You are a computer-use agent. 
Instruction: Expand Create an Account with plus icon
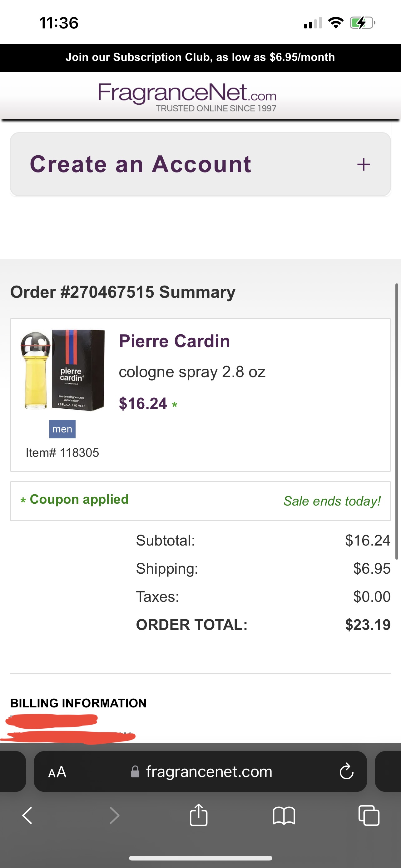click(363, 164)
